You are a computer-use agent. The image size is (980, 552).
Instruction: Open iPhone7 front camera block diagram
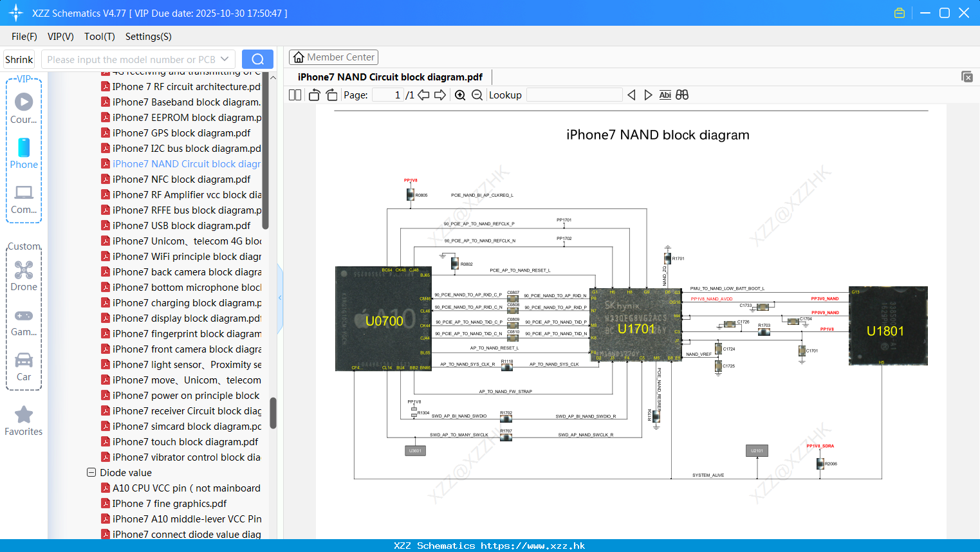[x=181, y=349]
